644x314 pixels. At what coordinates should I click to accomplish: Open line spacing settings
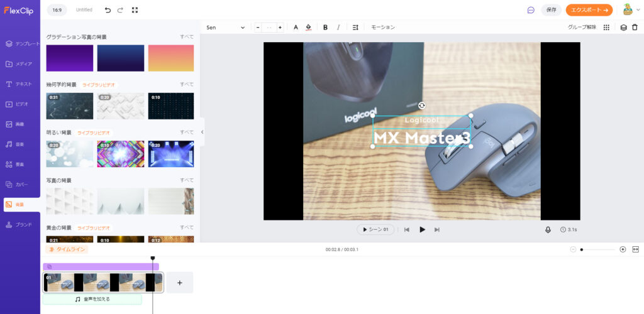tap(355, 28)
